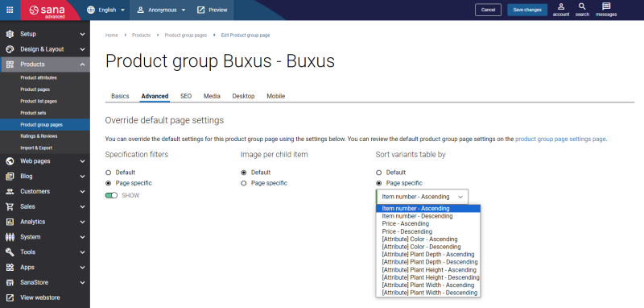
Task: Click the Analytics chart icon
Action: point(10,222)
